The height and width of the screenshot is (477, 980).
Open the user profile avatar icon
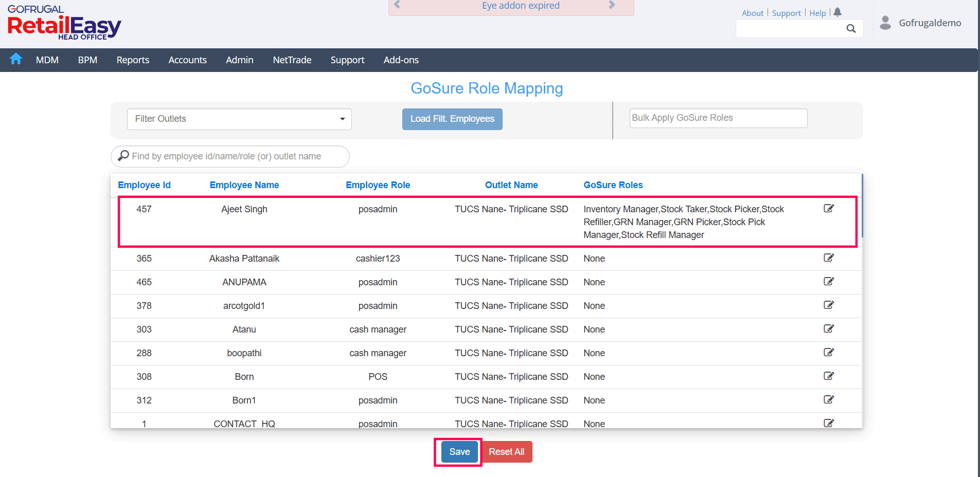point(885,23)
